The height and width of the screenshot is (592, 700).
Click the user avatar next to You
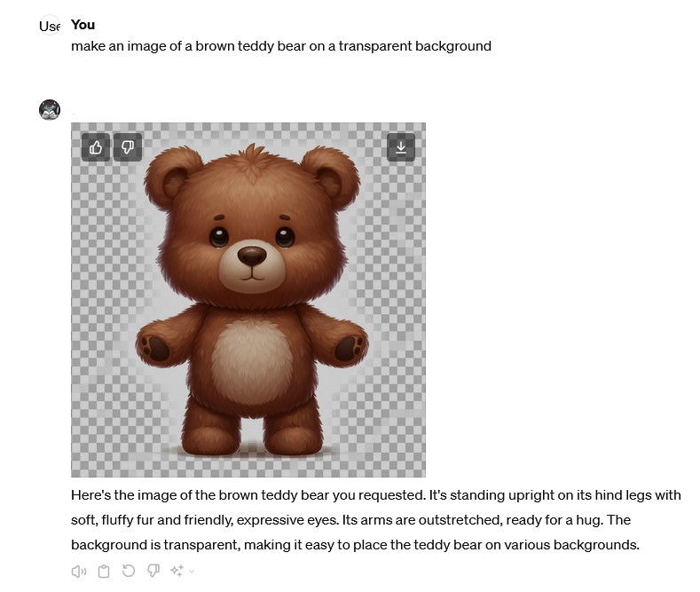(x=49, y=26)
